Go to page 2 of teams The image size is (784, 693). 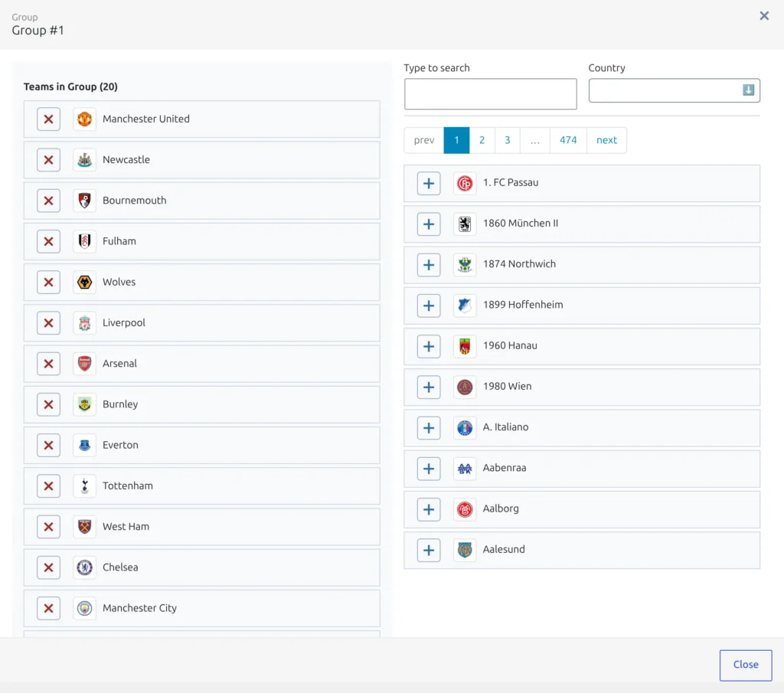[x=482, y=140]
